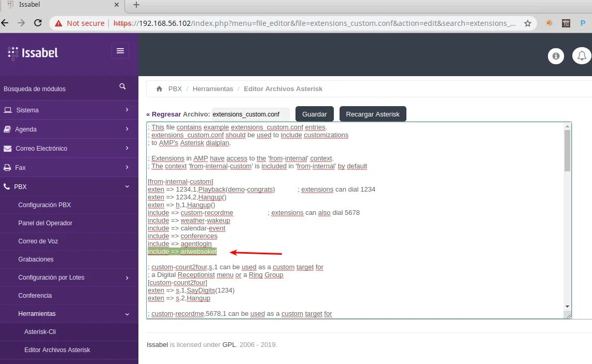Image resolution: width=592 pixels, height=364 pixels.
Task: Open Configuración PBX menu item
Action: (45, 205)
